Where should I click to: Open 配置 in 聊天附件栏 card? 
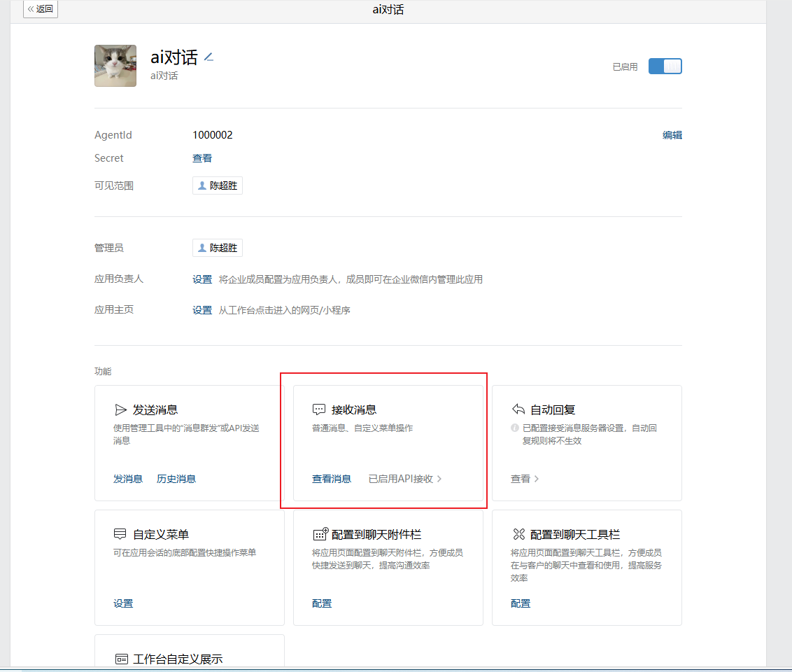[322, 604]
